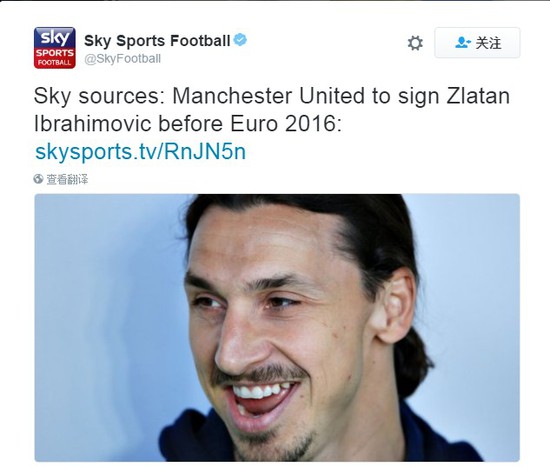Click the person-plus icon in follow button
Screen dimensions: 550x467
coord(463,43)
